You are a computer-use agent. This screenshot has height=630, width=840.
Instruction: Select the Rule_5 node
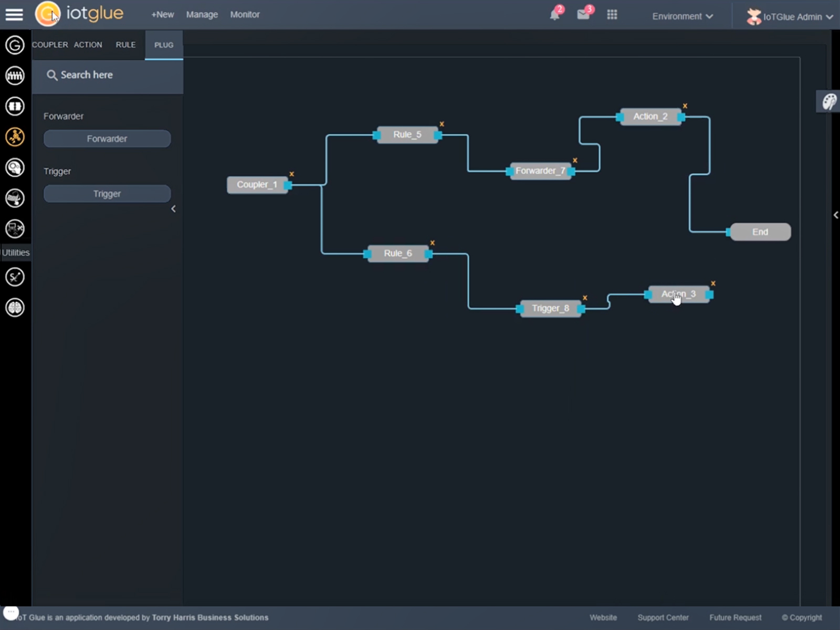(x=407, y=135)
